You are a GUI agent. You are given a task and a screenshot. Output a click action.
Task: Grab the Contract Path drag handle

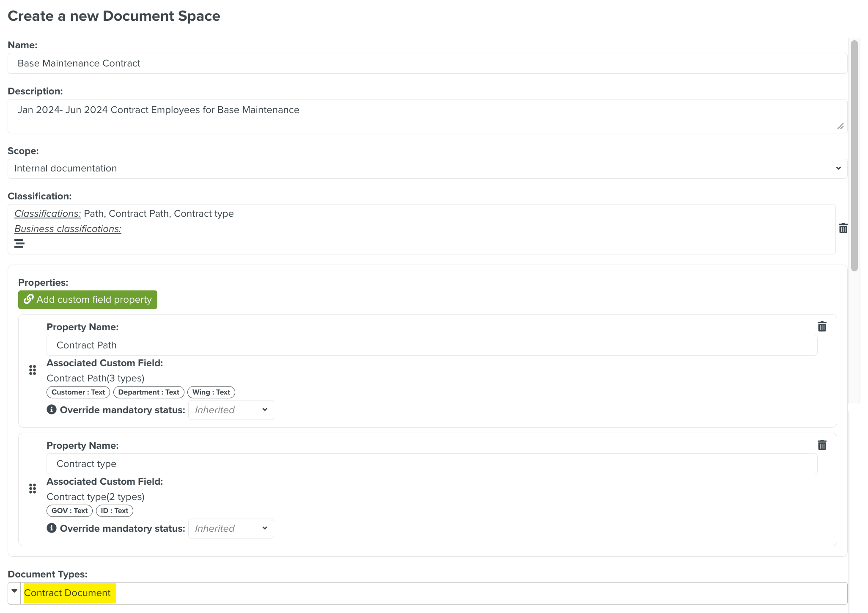coord(33,370)
